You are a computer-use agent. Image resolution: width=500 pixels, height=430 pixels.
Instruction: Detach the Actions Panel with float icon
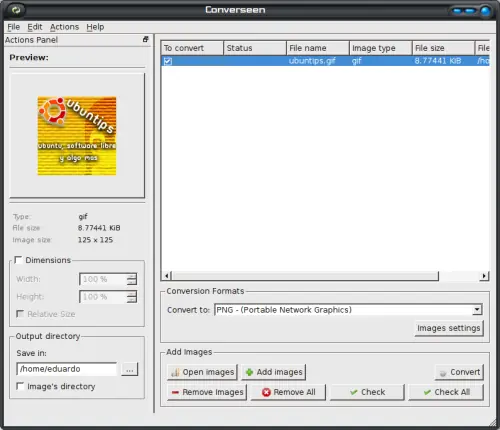tap(146, 39)
